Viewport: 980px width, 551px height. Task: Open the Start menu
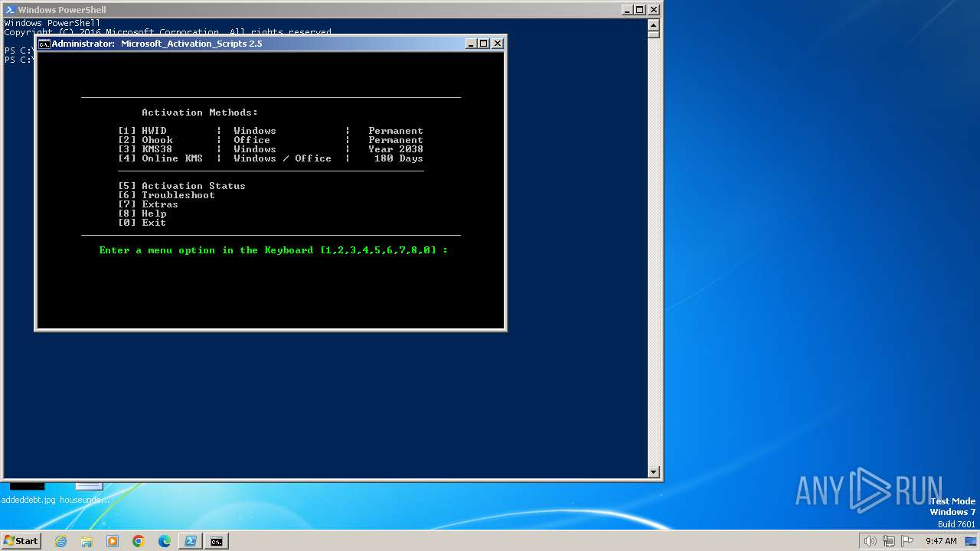tap(21, 541)
